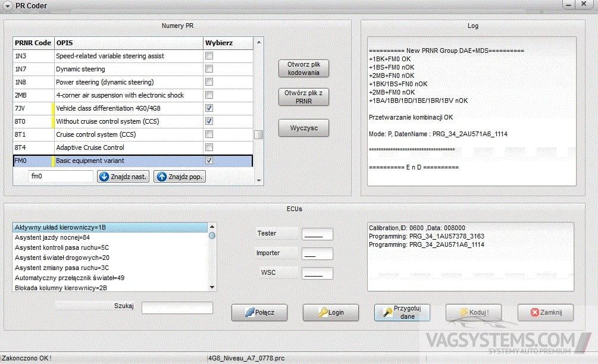598x364 pixels.
Task: Click the Otworz plik kodowania button
Action: coord(303,68)
